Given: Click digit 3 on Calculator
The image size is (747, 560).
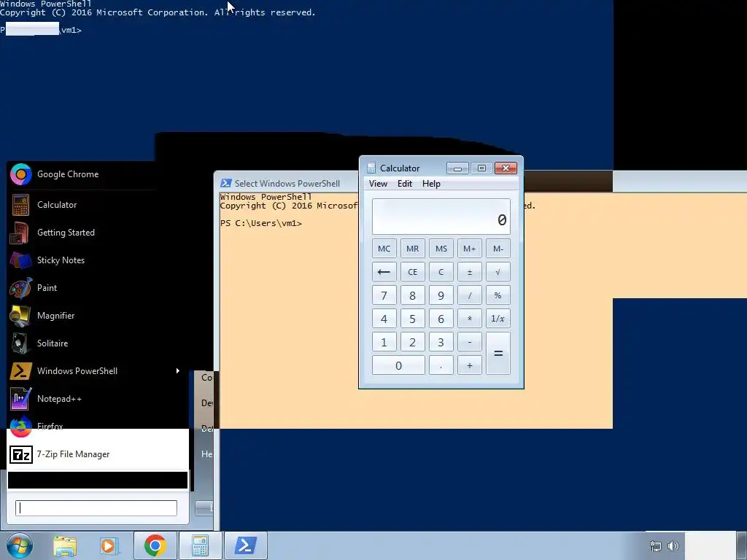Looking at the screenshot, I should 441,342.
